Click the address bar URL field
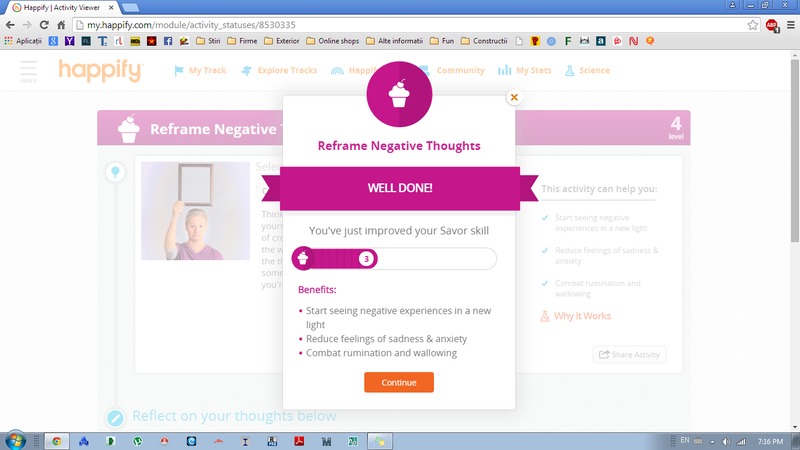800x450 pixels. pos(411,25)
